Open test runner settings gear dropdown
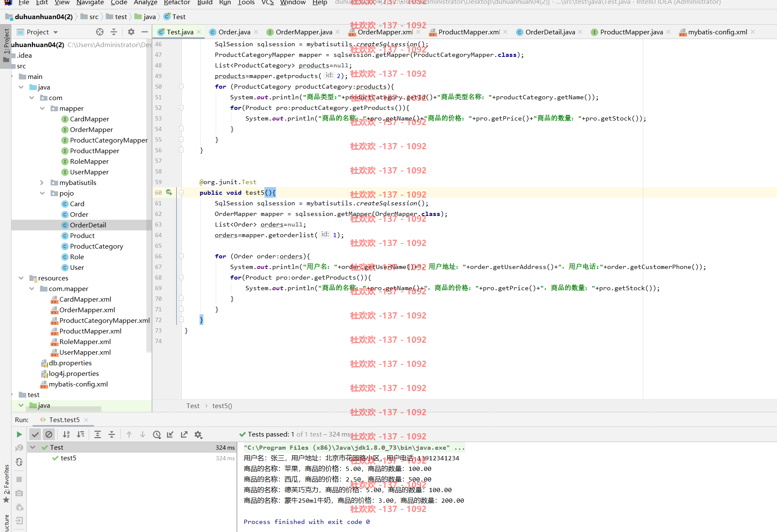 click(198, 434)
